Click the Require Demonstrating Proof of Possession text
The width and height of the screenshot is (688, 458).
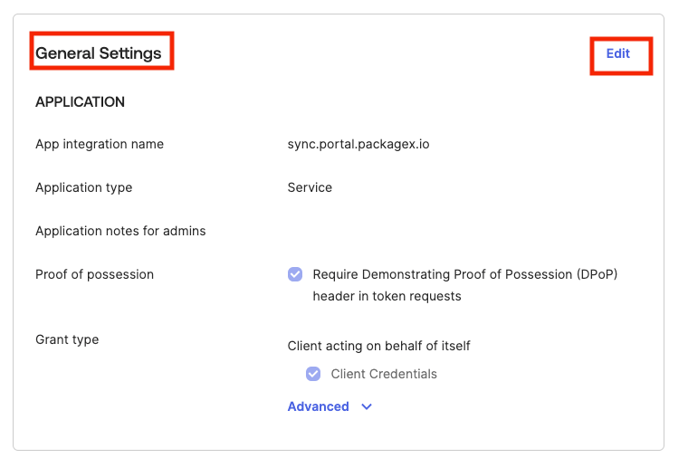click(465, 274)
